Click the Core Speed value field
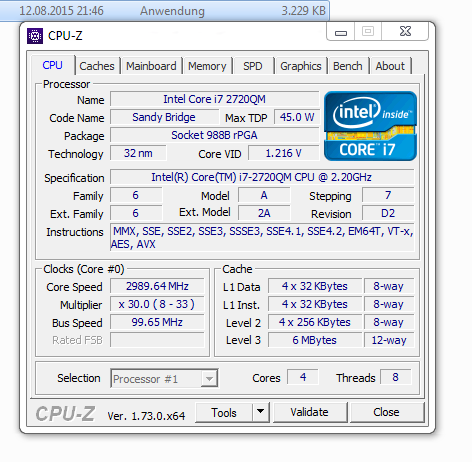The image size is (472, 462). (157, 286)
